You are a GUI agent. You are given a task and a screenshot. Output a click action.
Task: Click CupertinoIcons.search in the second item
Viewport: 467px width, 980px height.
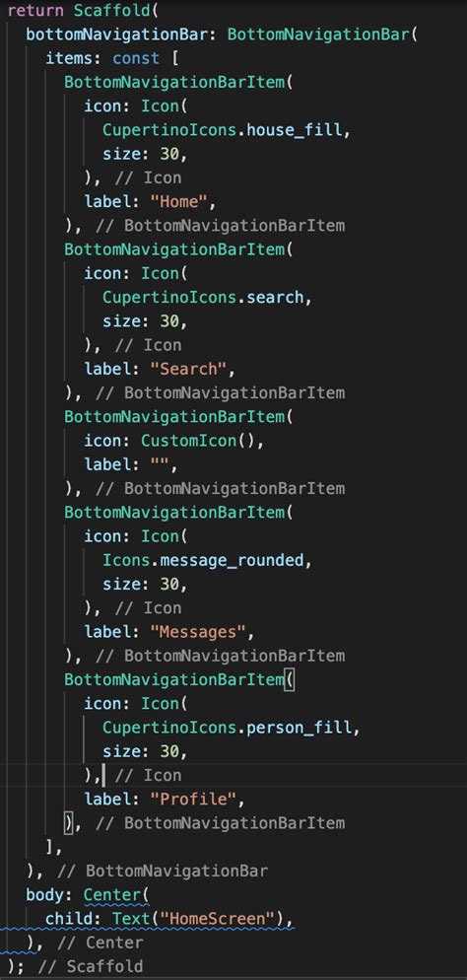204,298
